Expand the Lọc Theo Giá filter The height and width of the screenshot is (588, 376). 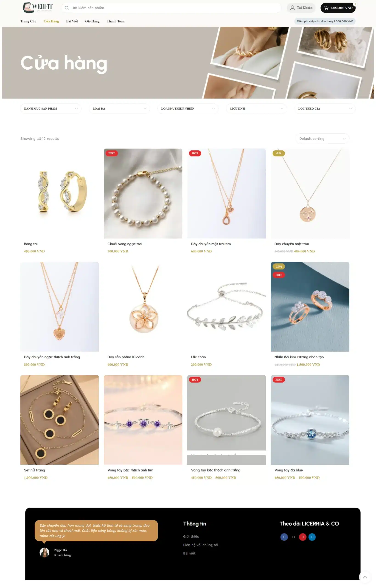pyautogui.click(x=325, y=108)
